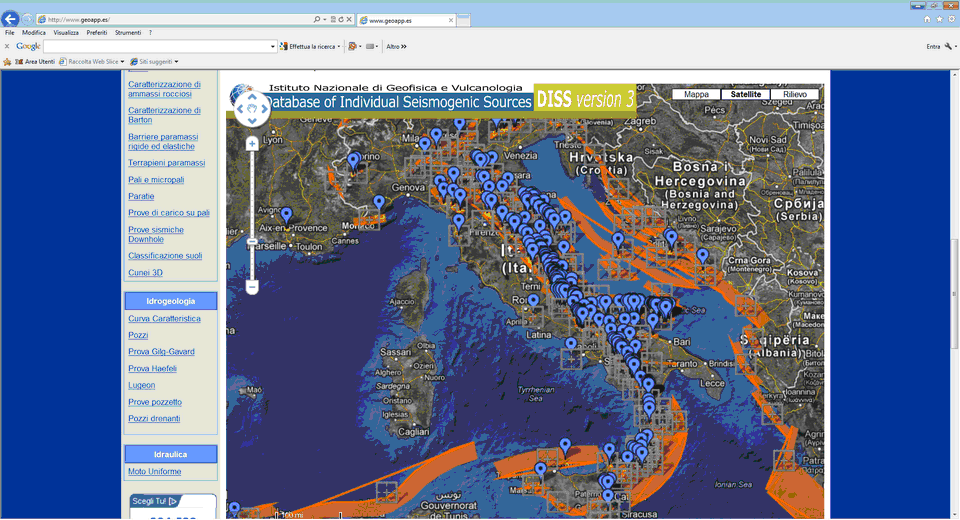The image size is (960, 520).
Task: Click the gray toolbar icon beside Altro
Action: coord(370,47)
